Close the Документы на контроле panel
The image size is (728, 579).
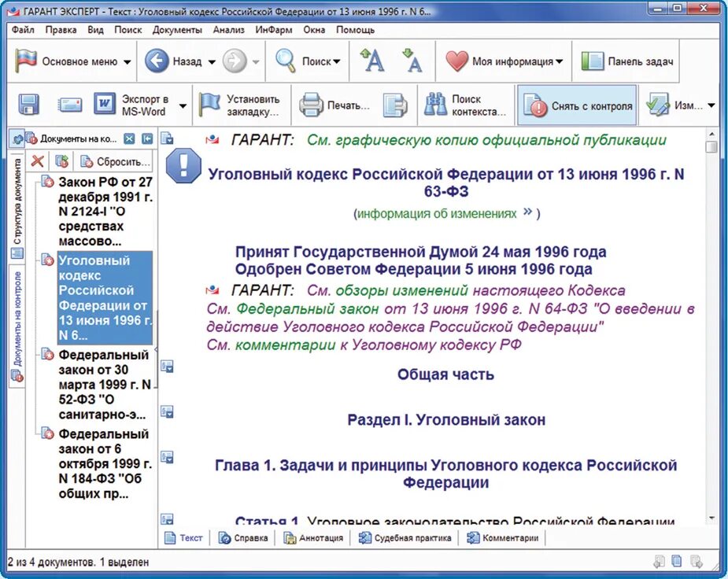point(129,138)
